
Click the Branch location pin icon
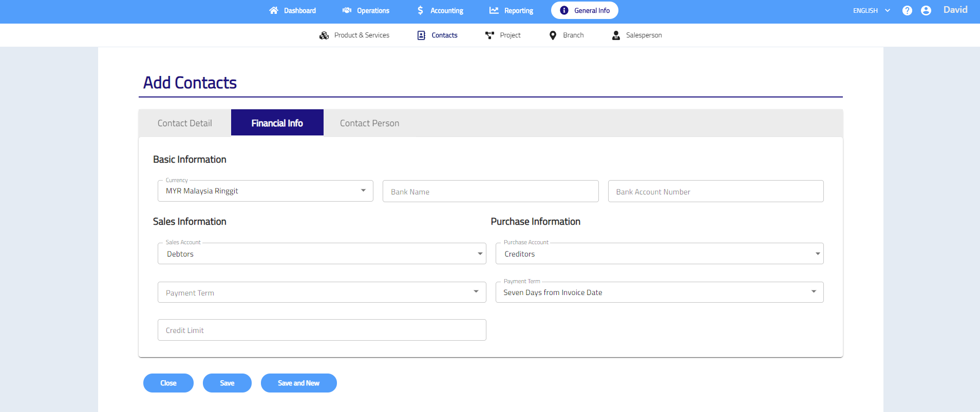(x=553, y=35)
